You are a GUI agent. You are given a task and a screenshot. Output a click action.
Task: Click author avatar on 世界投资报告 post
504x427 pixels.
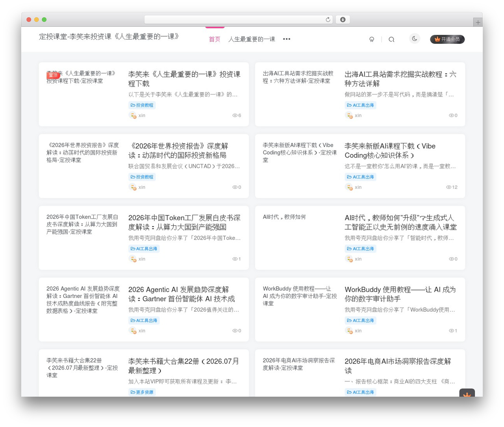(x=133, y=187)
